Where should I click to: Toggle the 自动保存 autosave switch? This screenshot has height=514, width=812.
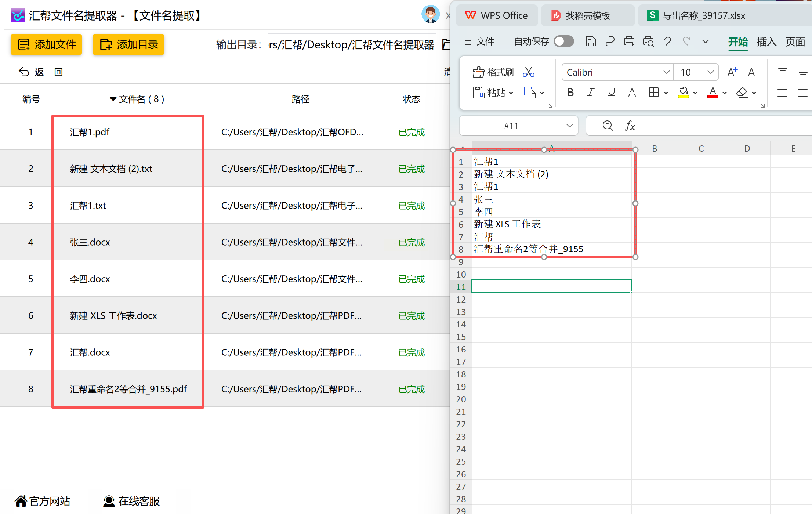point(564,41)
